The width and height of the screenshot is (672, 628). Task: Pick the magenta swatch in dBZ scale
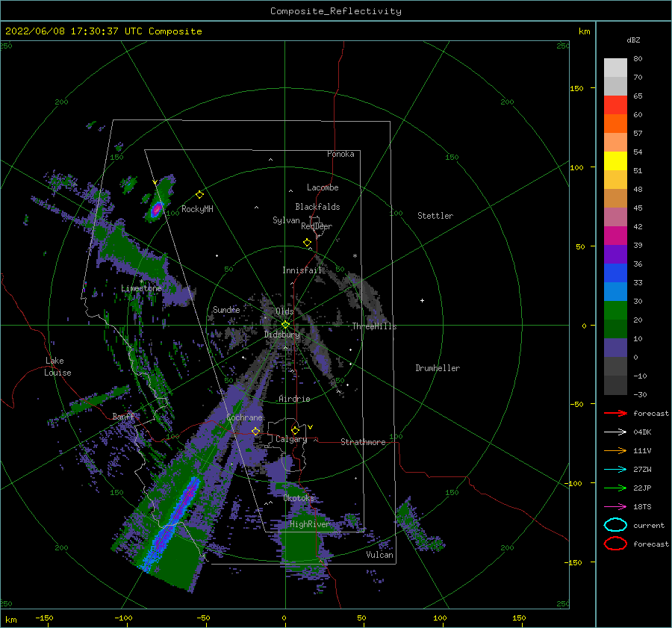(615, 235)
